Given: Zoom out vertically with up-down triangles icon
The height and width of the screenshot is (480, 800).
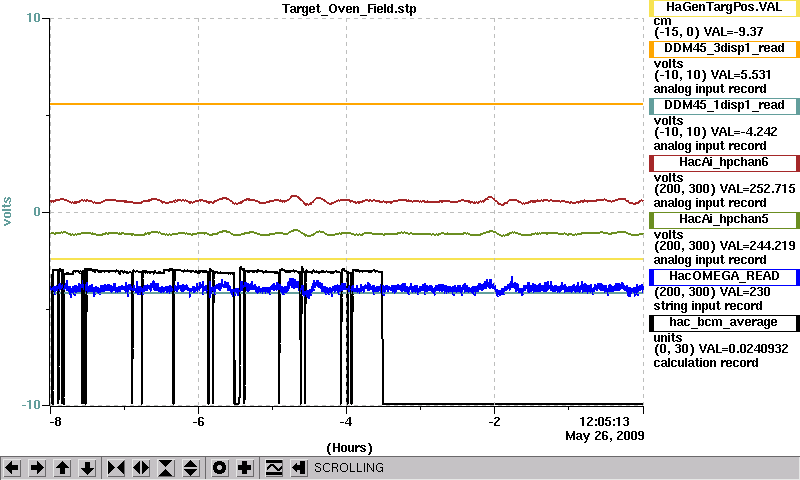Looking at the screenshot, I should 191,468.
